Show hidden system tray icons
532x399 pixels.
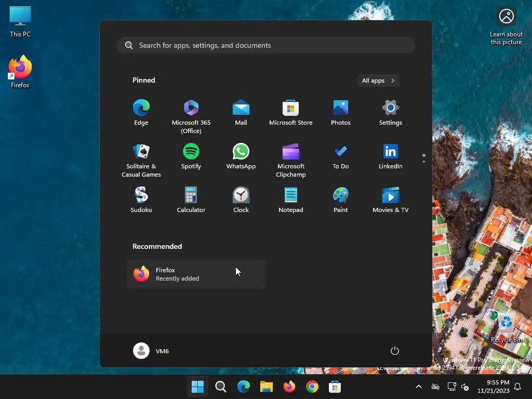tap(419, 387)
